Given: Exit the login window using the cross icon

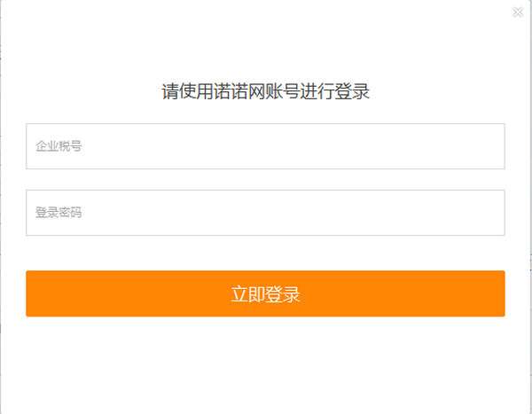Looking at the screenshot, I should 518,12.
